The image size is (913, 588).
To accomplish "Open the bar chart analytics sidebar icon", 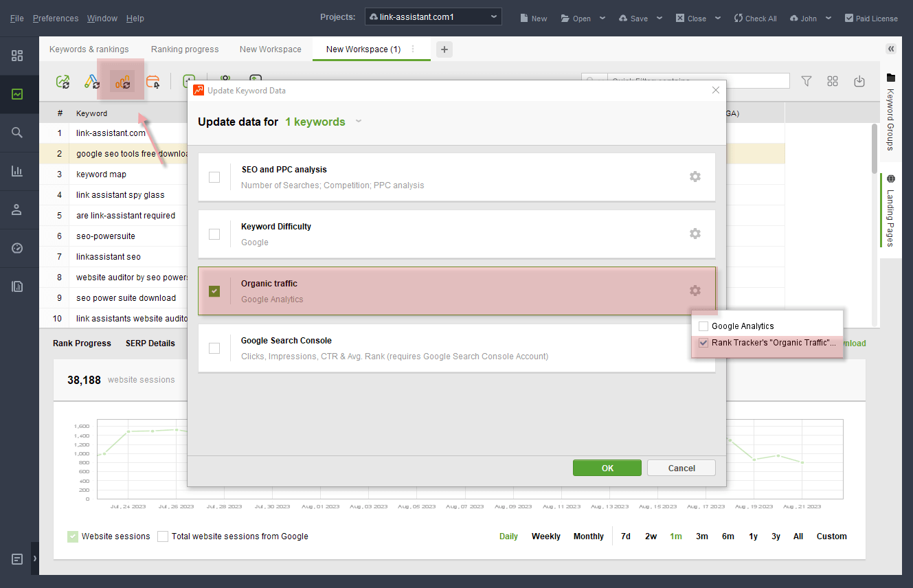I will pos(17,171).
